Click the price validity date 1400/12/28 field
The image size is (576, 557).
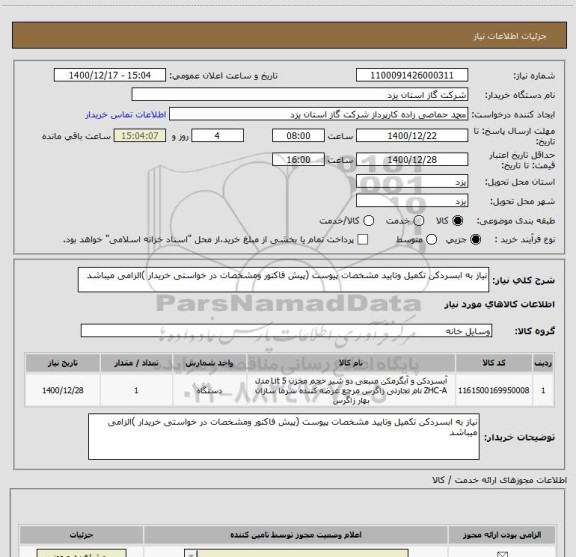[412, 159]
